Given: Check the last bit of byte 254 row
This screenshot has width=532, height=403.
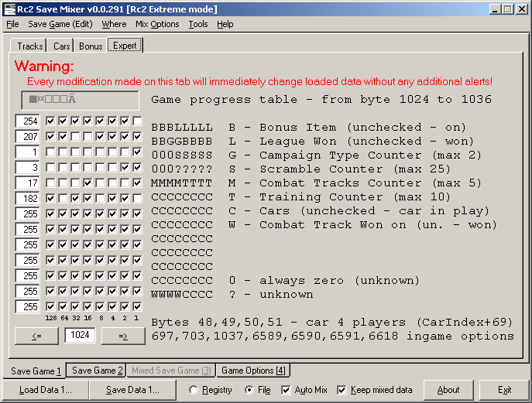Looking at the screenshot, I should [137, 121].
